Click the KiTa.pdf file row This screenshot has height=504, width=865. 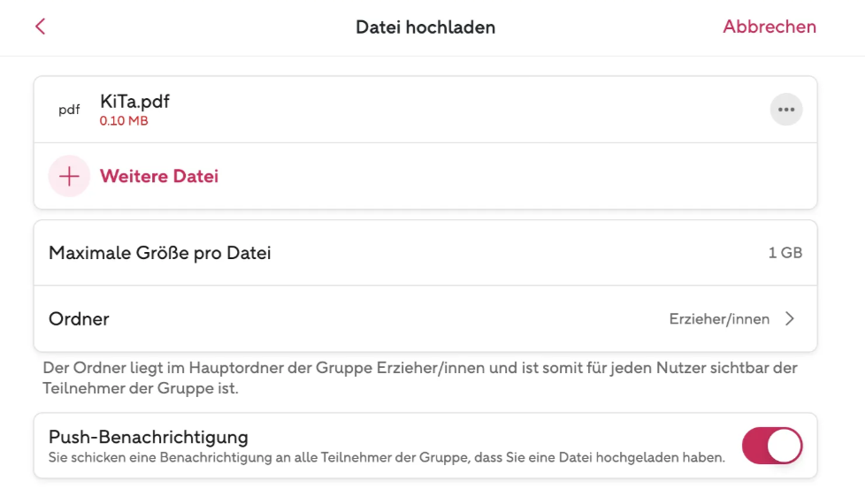tap(425, 110)
